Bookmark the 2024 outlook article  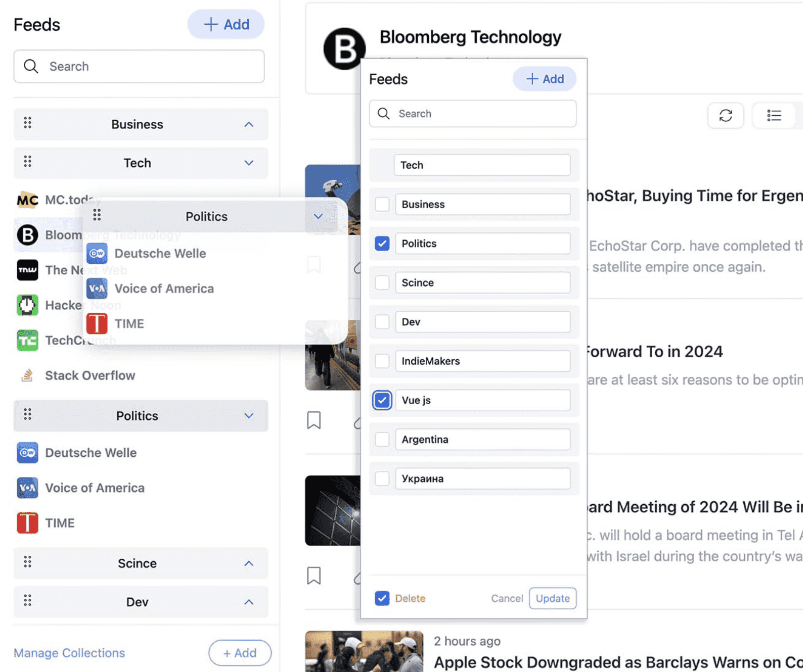[313, 420]
